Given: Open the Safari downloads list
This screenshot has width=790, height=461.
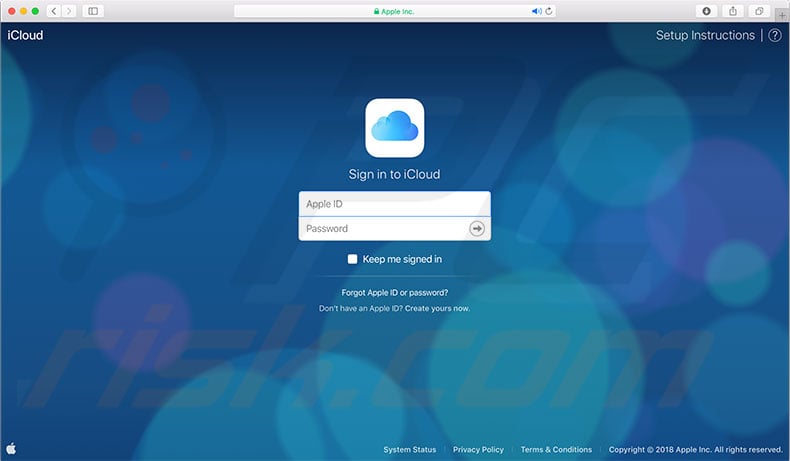Looking at the screenshot, I should tap(706, 11).
